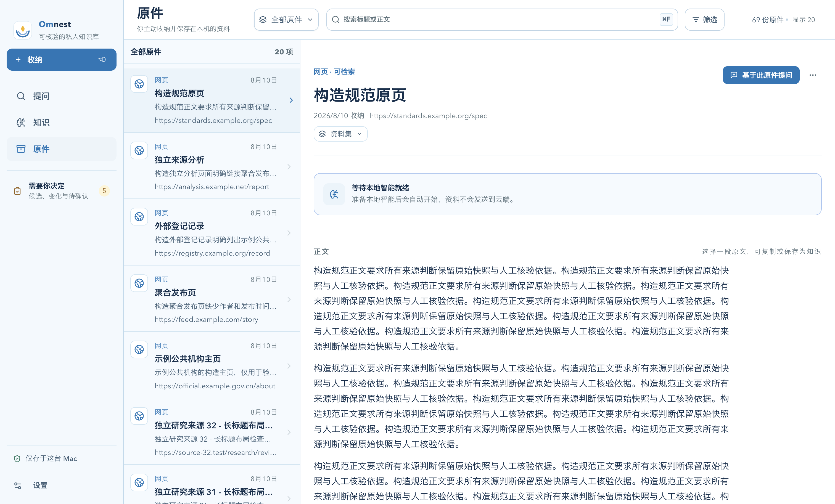The height and width of the screenshot is (504, 835).
Task: Click the chevron on 外部登记记录 row
Action: pos(289,233)
